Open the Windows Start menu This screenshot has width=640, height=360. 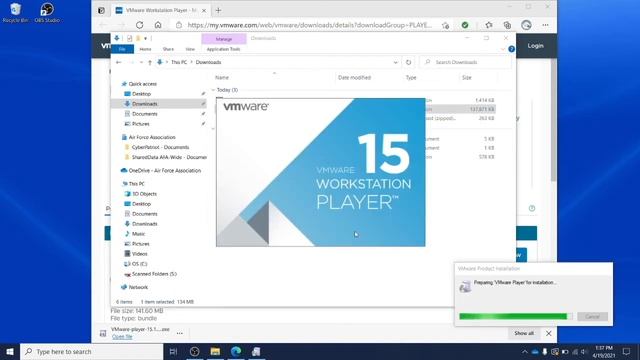point(10,351)
